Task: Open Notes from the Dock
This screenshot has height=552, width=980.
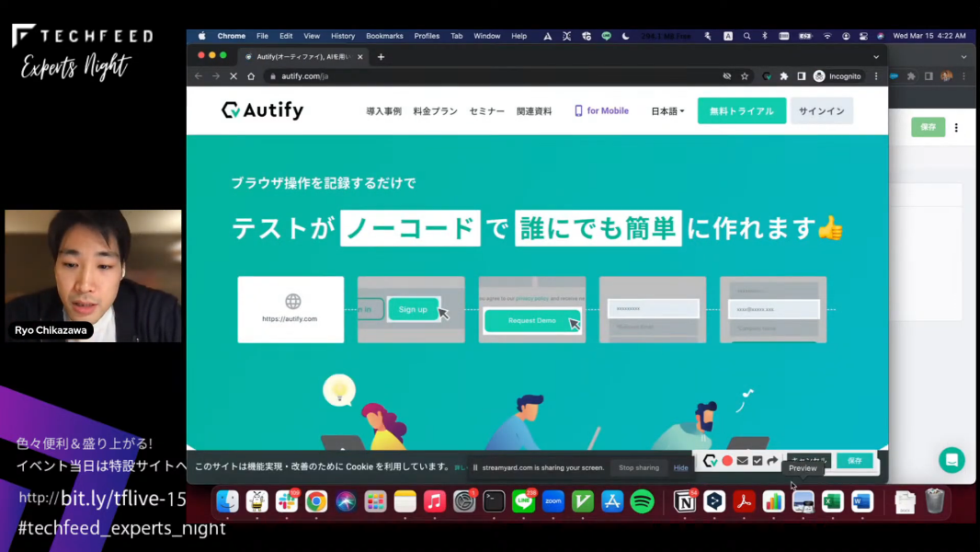Action: pos(405,501)
